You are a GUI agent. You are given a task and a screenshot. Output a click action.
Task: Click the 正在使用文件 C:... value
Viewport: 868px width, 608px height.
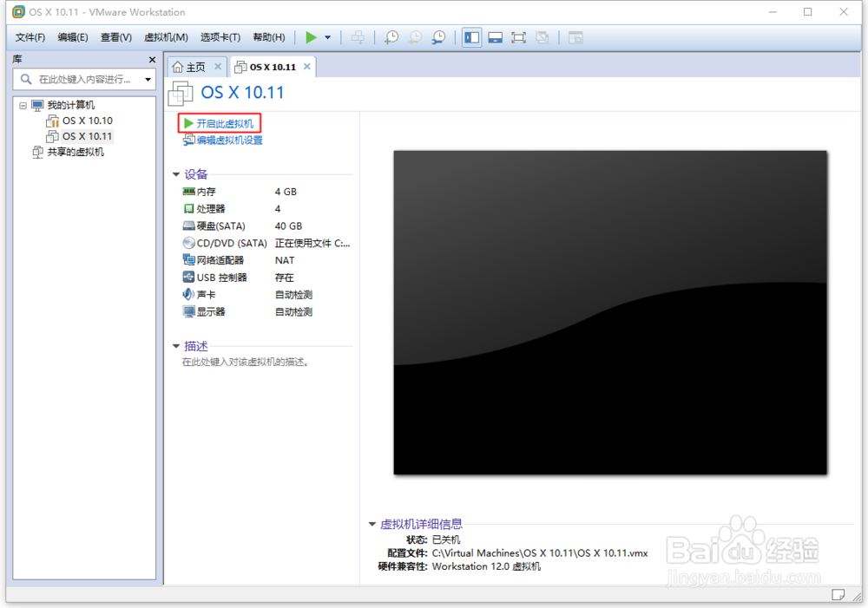click(312, 243)
